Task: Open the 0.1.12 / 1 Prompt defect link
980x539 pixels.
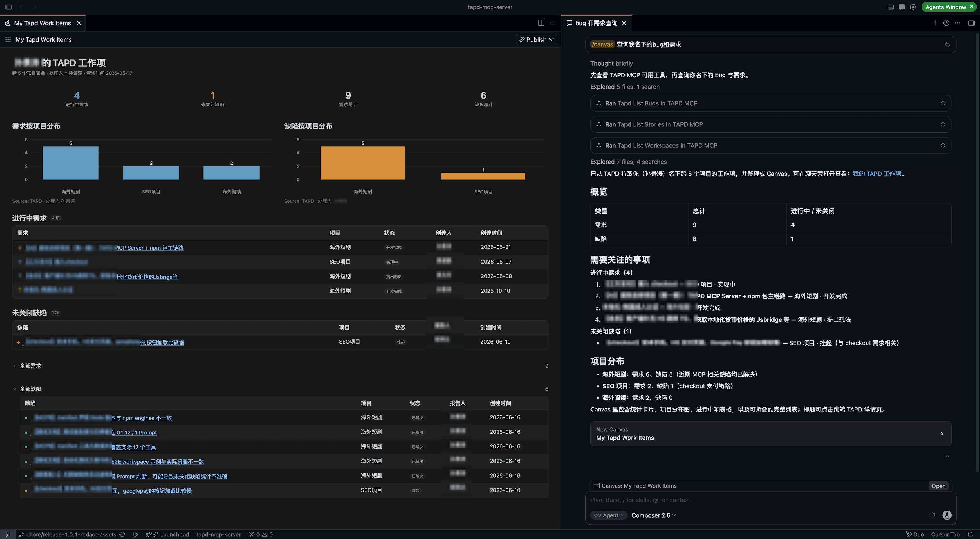Action: click(134, 433)
